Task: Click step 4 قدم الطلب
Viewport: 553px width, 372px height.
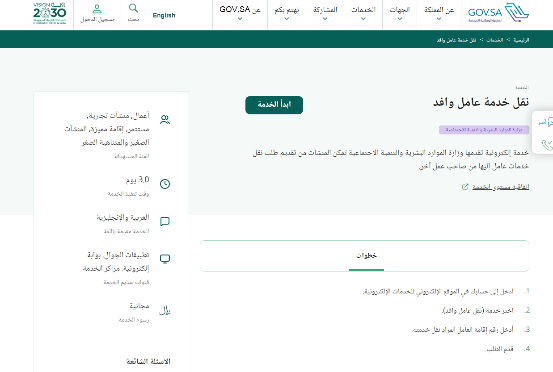Action: [500, 349]
